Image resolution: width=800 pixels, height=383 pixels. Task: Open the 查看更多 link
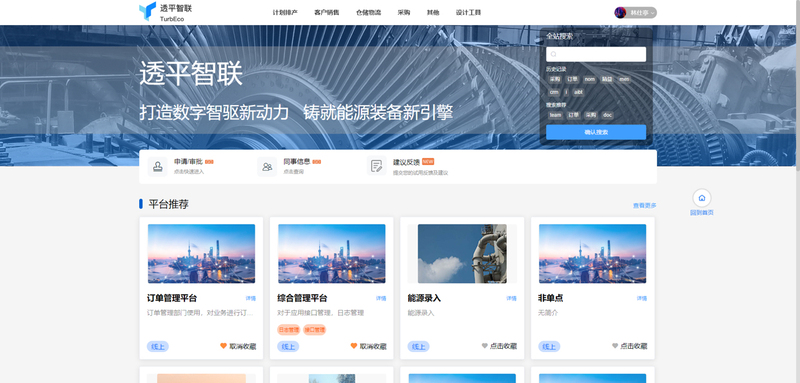pos(644,206)
